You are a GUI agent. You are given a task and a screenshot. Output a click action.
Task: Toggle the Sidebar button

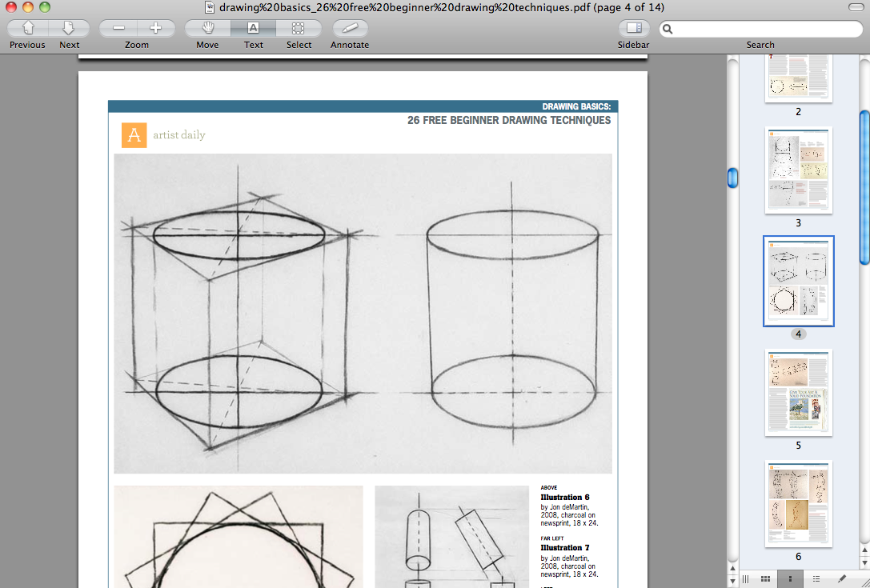(634, 28)
